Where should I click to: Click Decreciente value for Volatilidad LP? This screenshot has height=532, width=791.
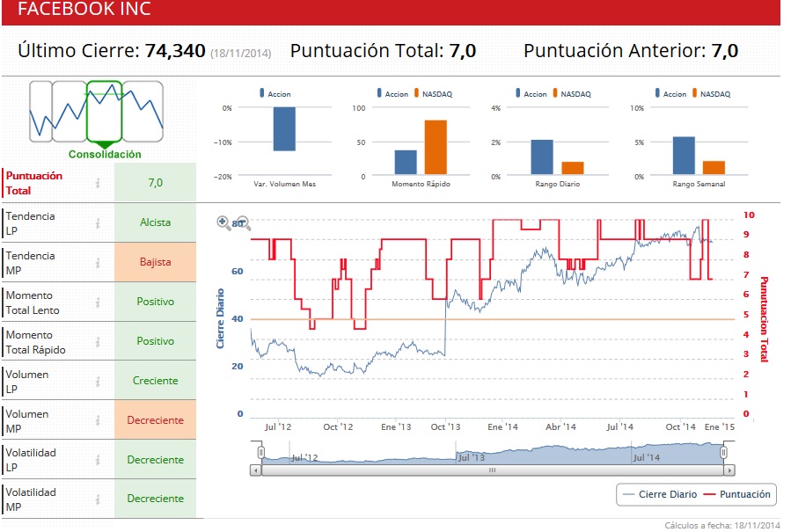pyautogui.click(x=156, y=460)
